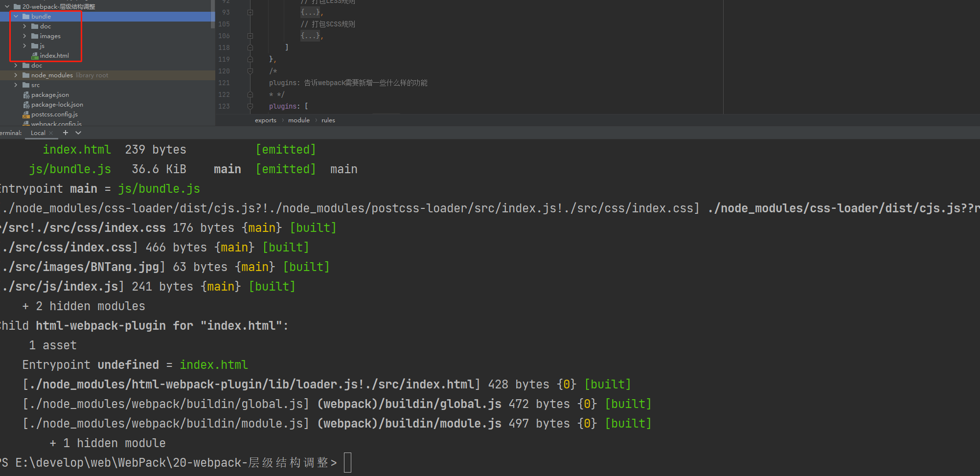Click the '+ 2 hidden modules' terminal line
980x476 pixels.
click(84, 306)
